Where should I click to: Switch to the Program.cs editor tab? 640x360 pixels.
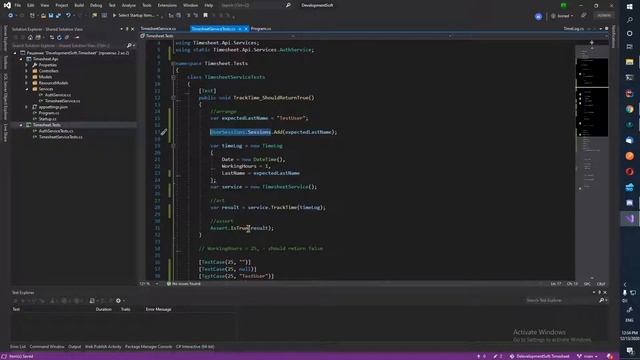click(x=261, y=29)
